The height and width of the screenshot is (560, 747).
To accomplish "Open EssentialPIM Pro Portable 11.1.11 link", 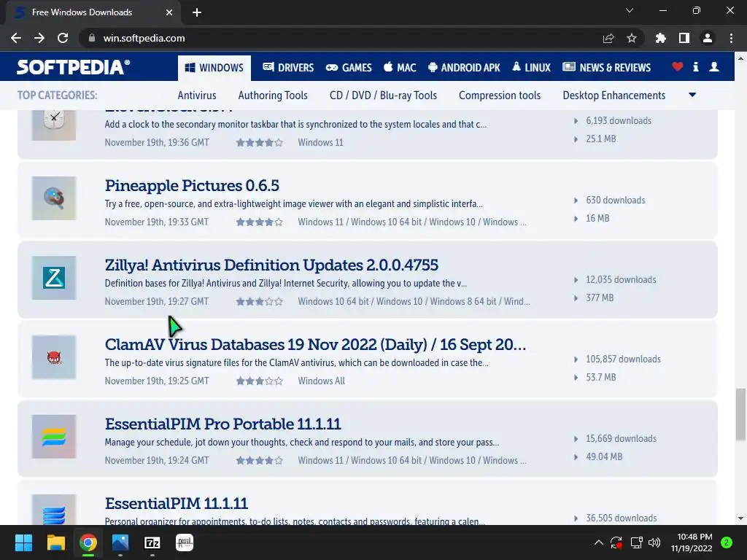I will pyautogui.click(x=223, y=424).
